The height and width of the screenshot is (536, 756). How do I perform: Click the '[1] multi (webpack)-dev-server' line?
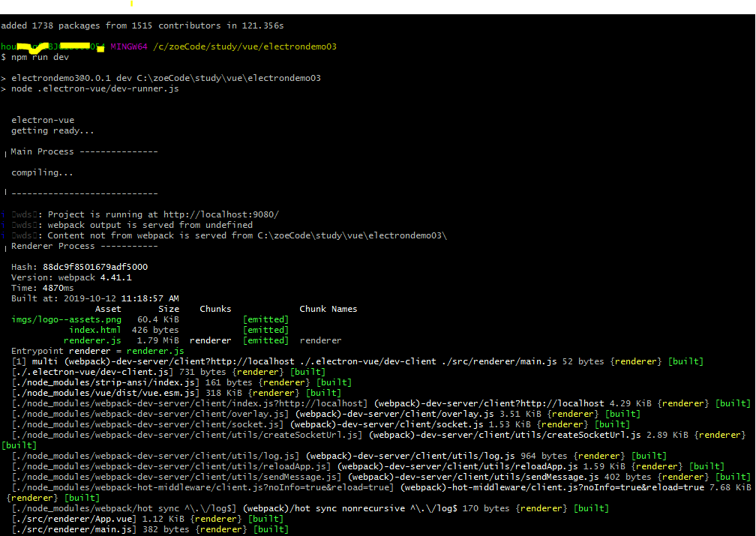357,361
